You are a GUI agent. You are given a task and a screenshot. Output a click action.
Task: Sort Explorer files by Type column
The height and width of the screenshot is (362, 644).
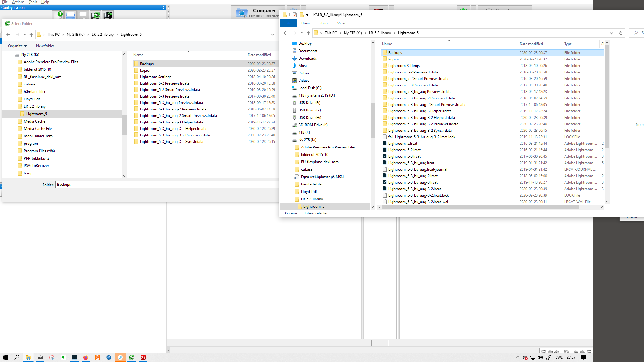[568, 44]
